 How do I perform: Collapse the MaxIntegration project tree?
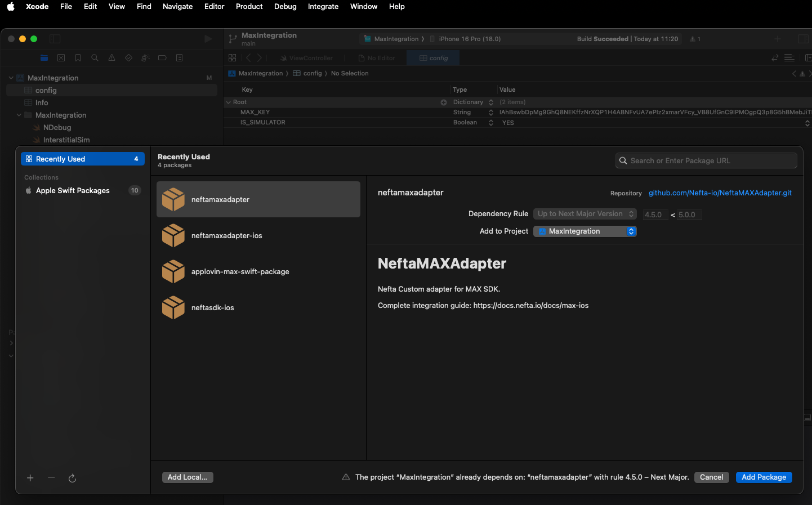point(11,78)
